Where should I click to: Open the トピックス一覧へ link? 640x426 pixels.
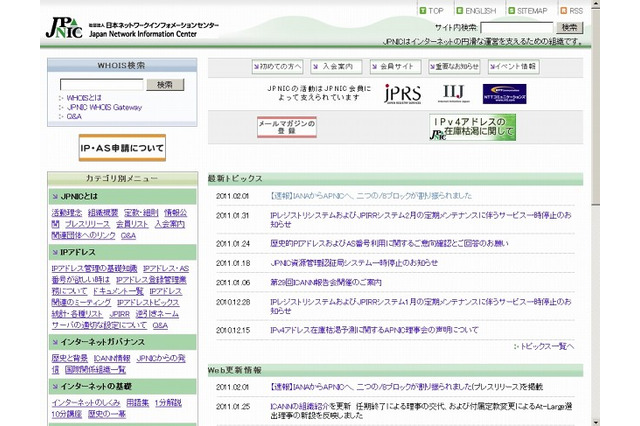coord(547,346)
